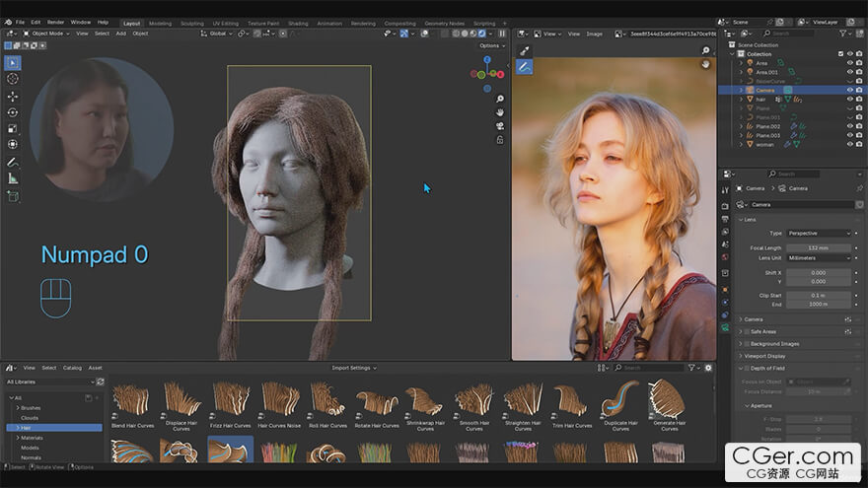The width and height of the screenshot is (868, 488).
Task: Open Import Settings in asset browser
Action: click(353, 368)
